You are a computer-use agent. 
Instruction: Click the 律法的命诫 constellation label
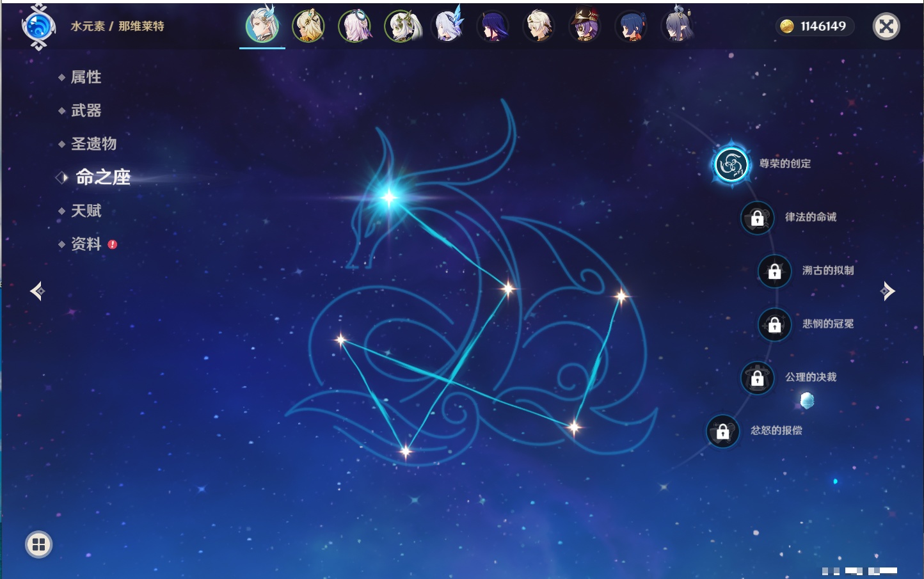click(811, 217)
